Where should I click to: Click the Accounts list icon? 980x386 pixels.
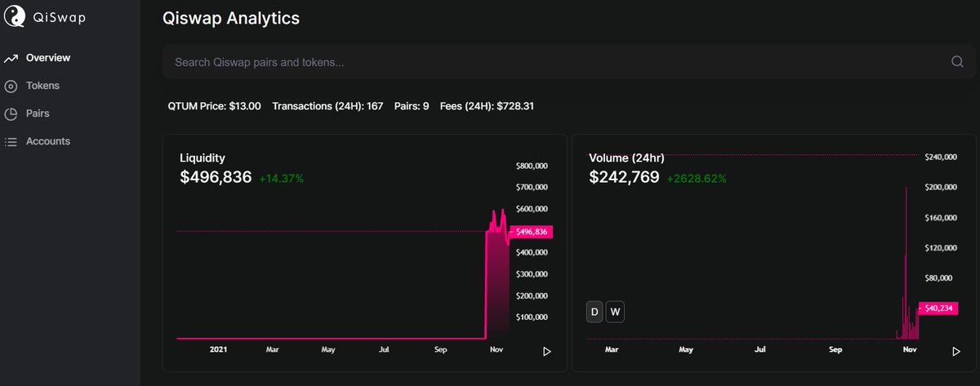[11, 142]
